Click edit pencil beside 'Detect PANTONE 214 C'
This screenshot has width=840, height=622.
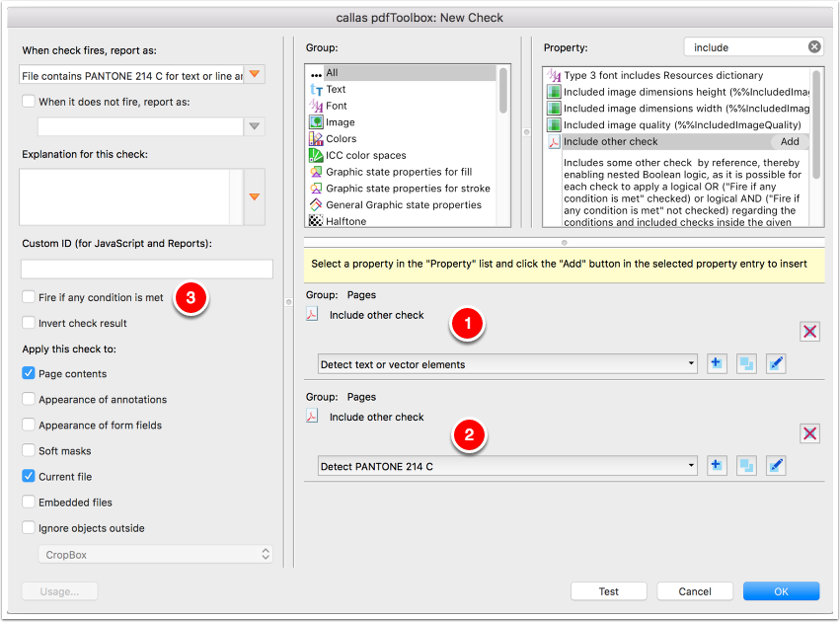pos(776,466)
